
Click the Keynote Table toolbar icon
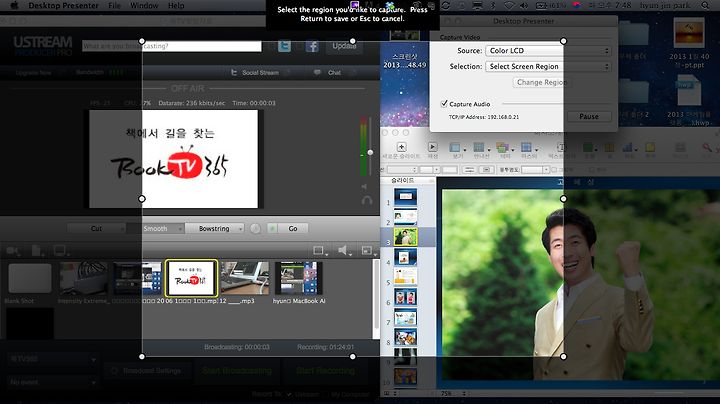click(610, 147)
